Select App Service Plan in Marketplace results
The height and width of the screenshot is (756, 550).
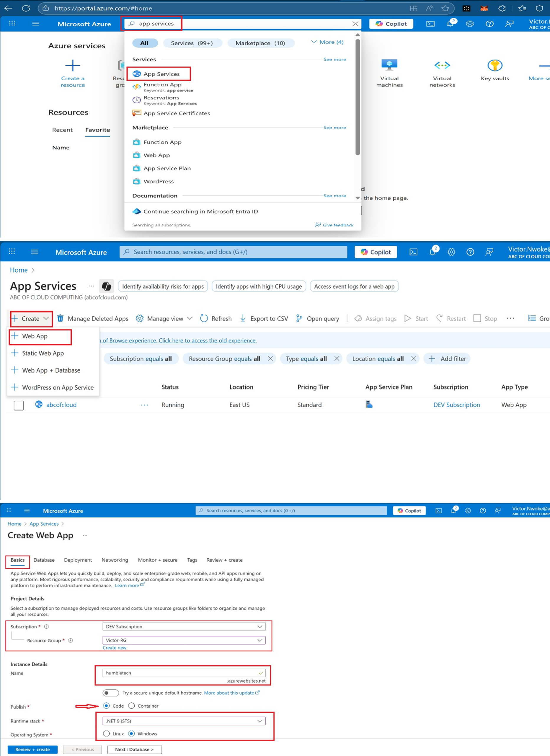point(167,168)
